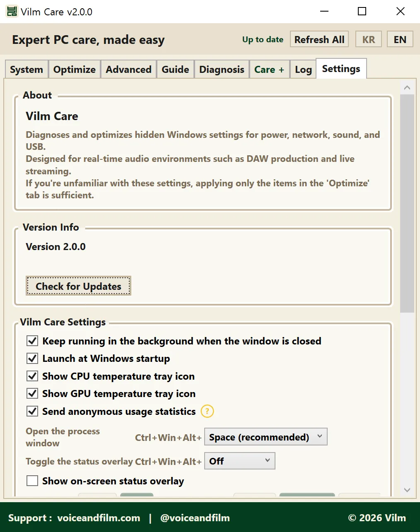Image resolution: width=420 pixels, height=532 pixels.
Task: Click the Vilm Care heading in About
Action: 52,116
